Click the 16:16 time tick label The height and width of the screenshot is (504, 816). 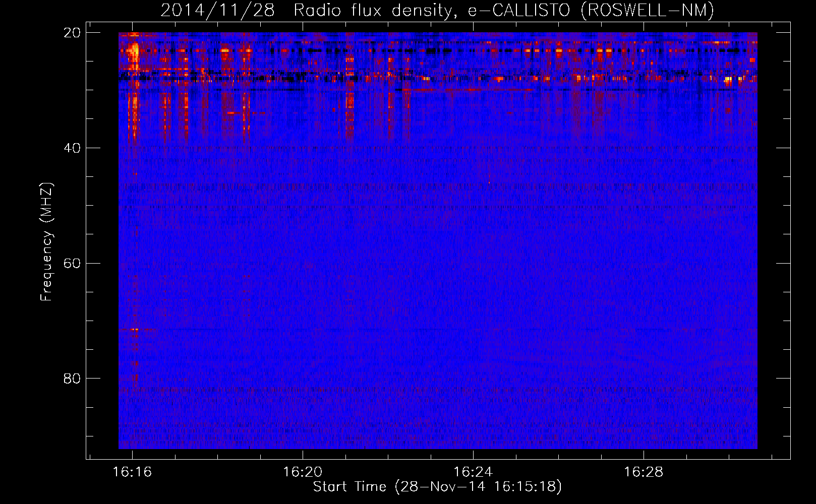click(x=132, y=472)
